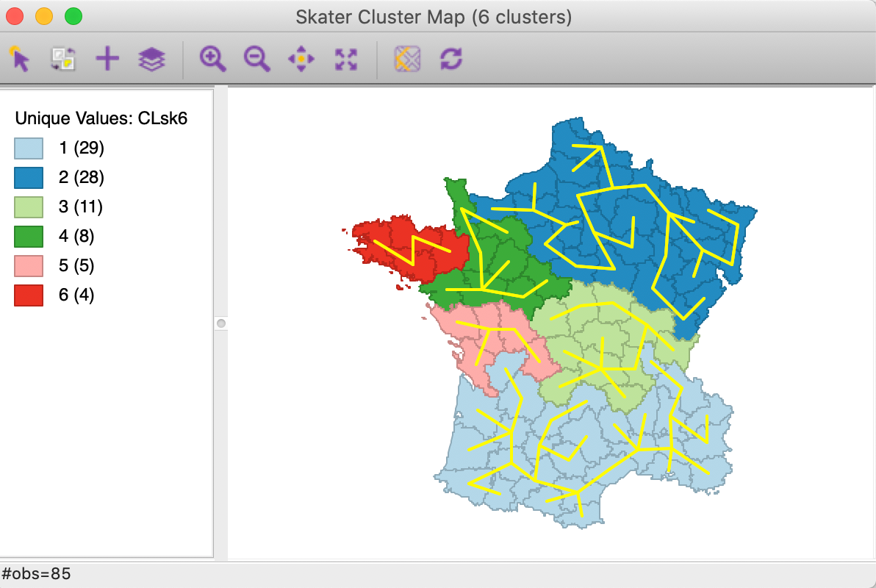Open the Map Layer Settings stack icon

click(151, 59)
